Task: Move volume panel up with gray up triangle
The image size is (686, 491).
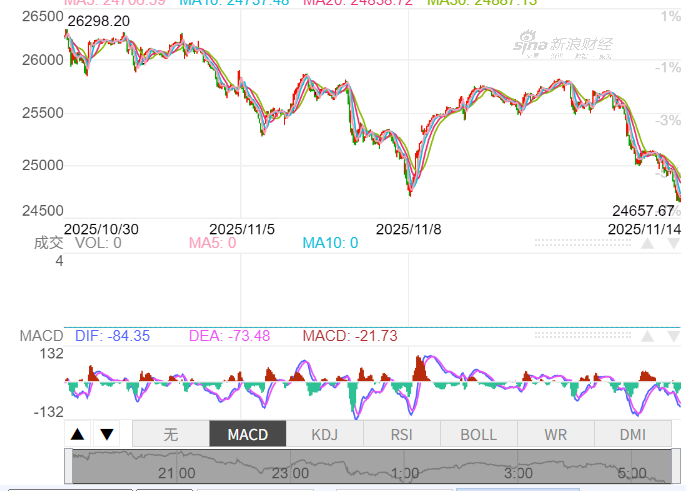Action: 648,243
